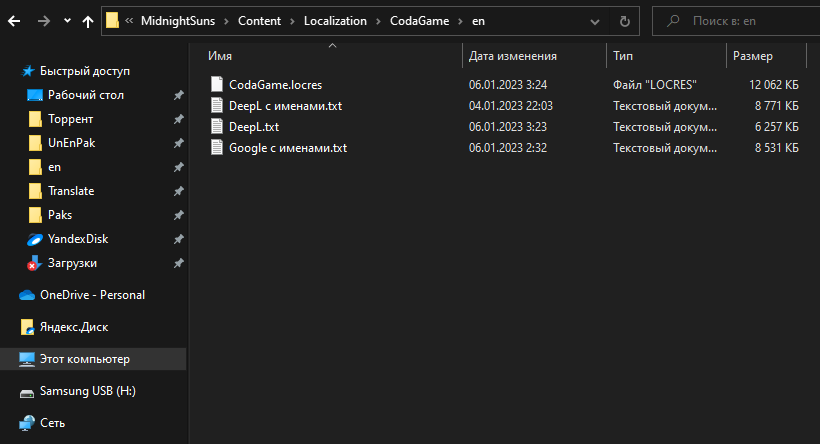Click the Сеть network icon
The width and height of the screenshot is (820, 444).
[27, 423]
